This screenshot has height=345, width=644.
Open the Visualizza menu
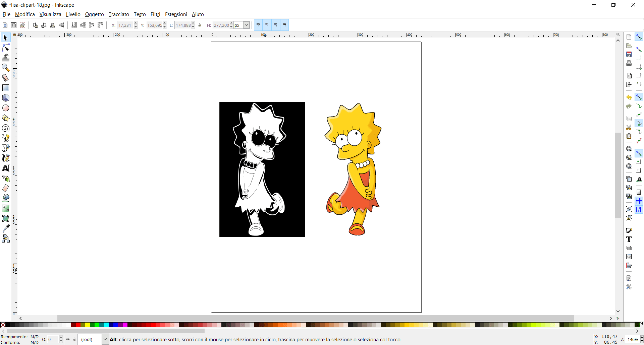coord(50,14)
